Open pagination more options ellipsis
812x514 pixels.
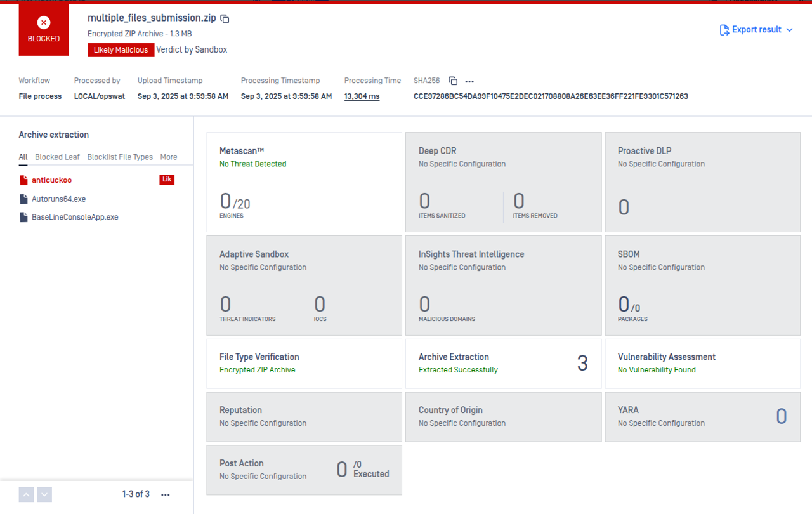[x=166, y=495]
